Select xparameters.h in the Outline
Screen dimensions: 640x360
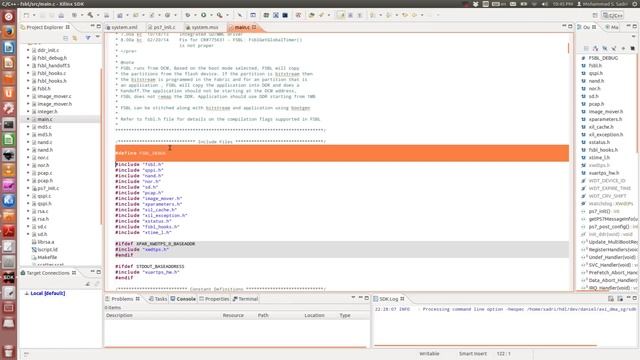(605, 119)
